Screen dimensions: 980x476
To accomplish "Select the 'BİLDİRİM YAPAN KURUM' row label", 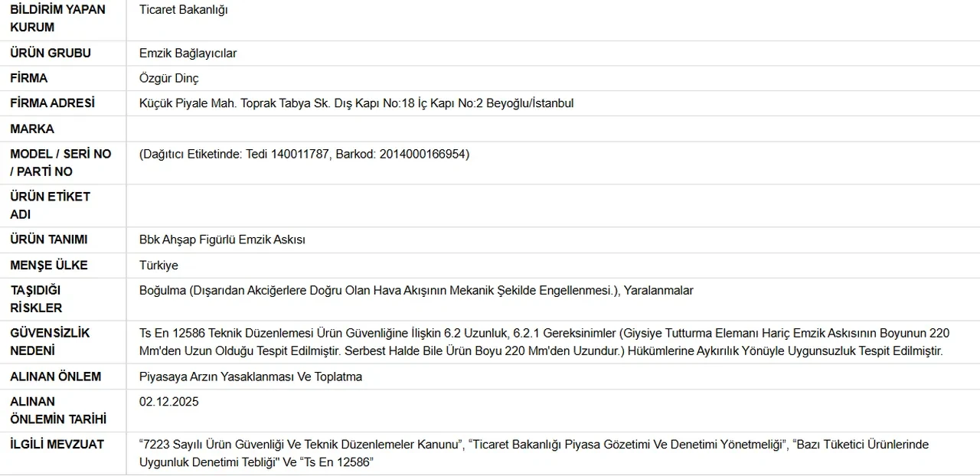I will [x=57, y=18].
